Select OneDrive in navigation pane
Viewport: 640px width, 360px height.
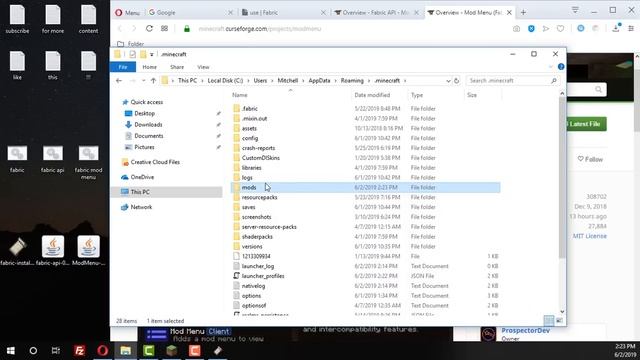pos(142,177)
